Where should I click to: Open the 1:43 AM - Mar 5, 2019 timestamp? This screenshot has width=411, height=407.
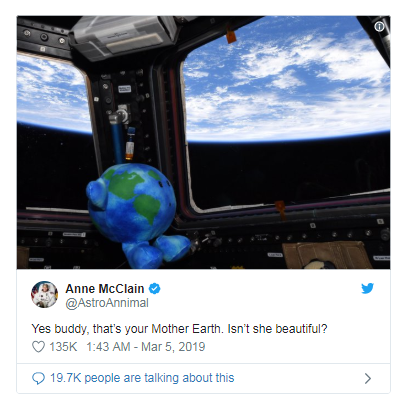point(146,347)
